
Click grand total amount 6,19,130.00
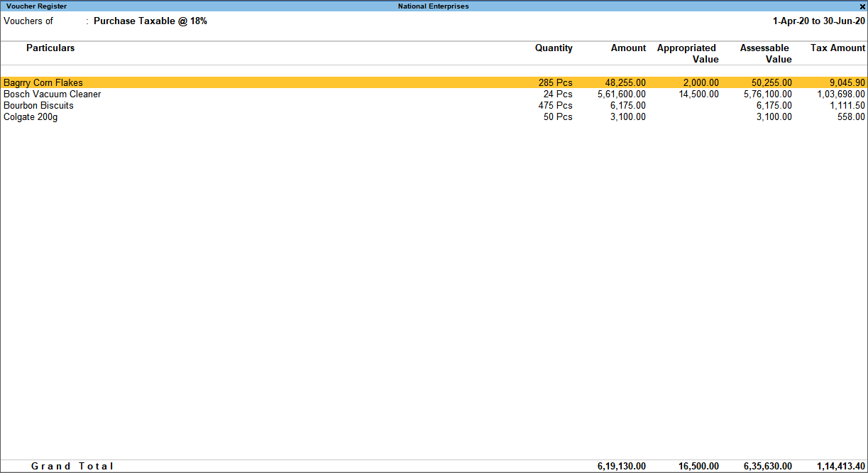[622, 466]
